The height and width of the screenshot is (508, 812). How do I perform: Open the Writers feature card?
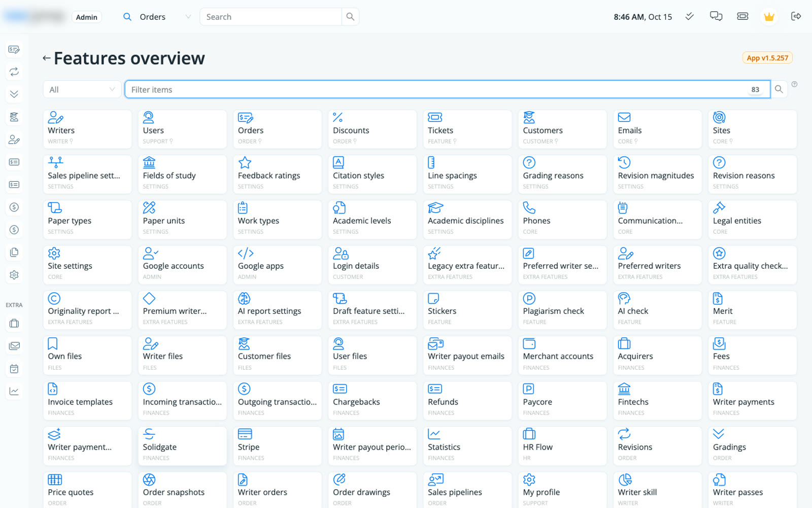click(x=87, y=130)
